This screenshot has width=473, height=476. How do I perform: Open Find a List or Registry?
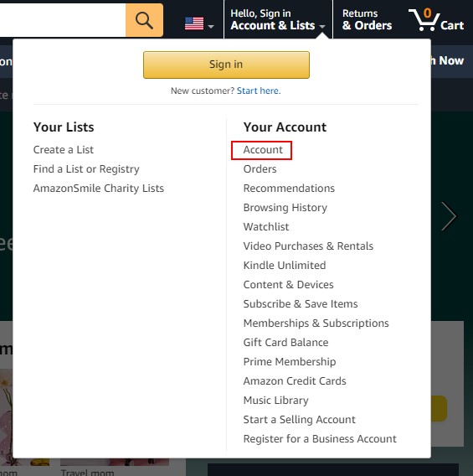(86, 169)
